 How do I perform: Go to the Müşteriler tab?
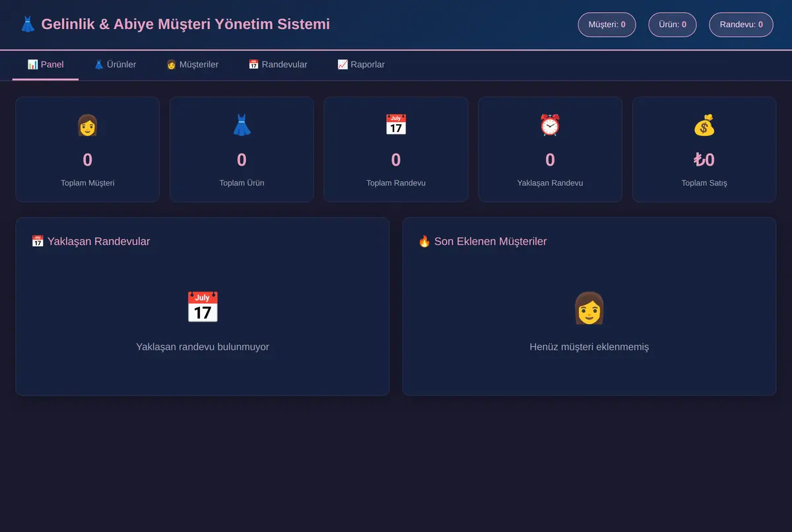[192, 65]
